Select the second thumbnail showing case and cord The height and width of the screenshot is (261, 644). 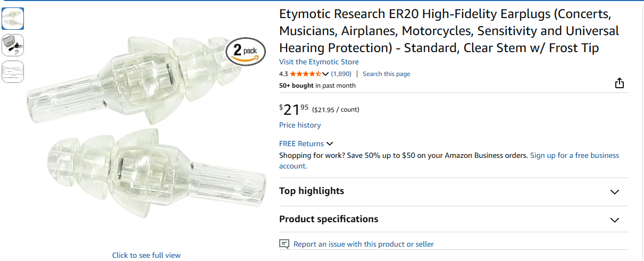click(13, 45)
